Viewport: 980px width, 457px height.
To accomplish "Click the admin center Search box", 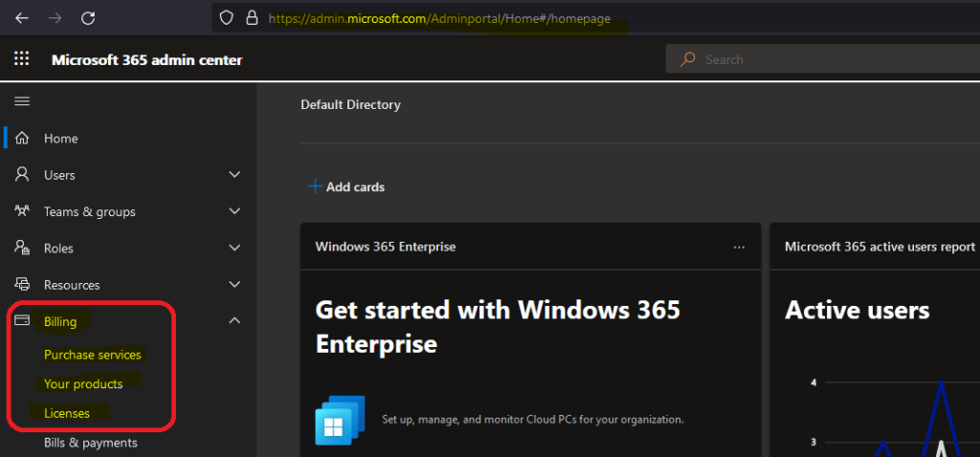I will click(x=822, y=59).
